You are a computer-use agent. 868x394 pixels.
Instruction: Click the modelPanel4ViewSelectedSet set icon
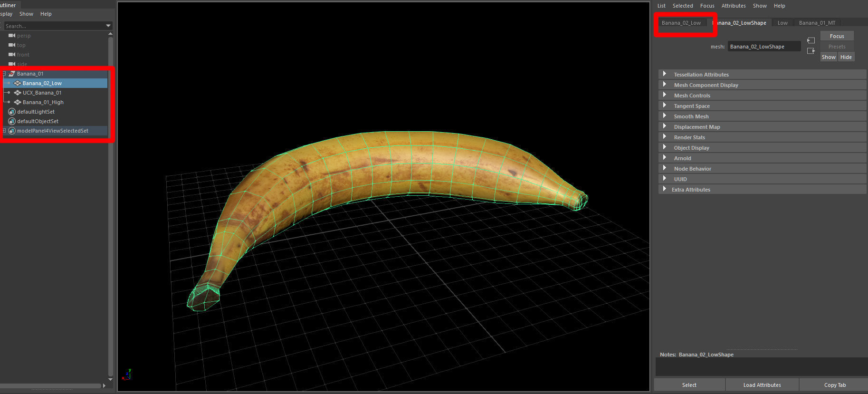tap(12, 131)
